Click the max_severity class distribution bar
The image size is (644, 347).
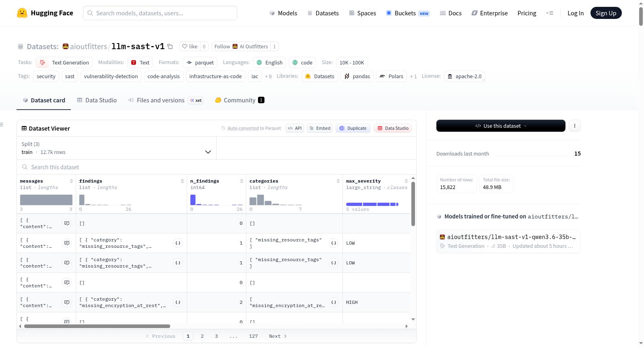(x=372, y=204)
